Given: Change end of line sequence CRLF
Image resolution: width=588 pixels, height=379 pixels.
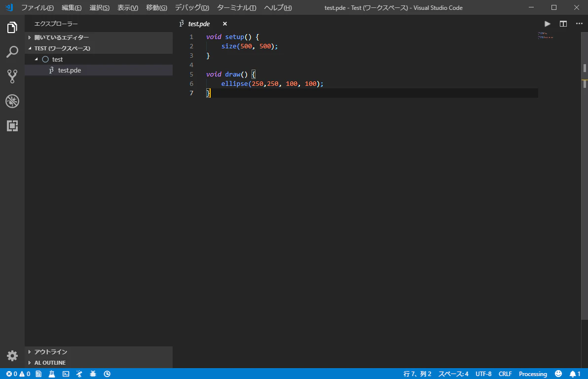Looking at the screenshot, I should point(505,374).
